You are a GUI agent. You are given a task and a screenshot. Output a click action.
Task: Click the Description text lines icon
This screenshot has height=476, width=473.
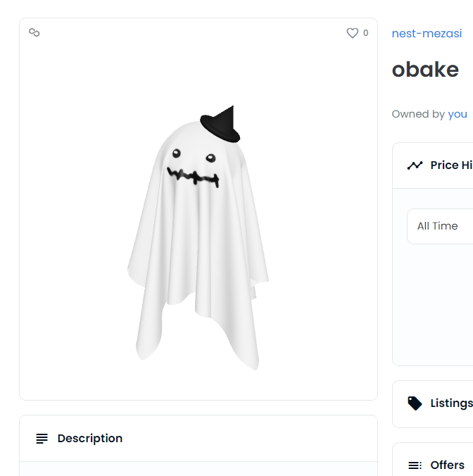(42, 439)
